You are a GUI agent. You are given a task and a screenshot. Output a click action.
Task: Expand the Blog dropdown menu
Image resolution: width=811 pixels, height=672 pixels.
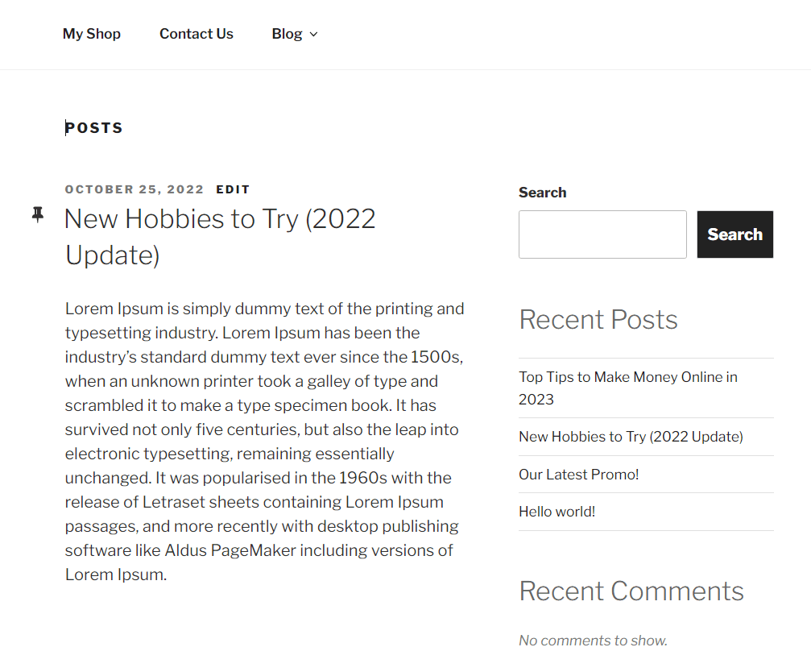(314, 35)
